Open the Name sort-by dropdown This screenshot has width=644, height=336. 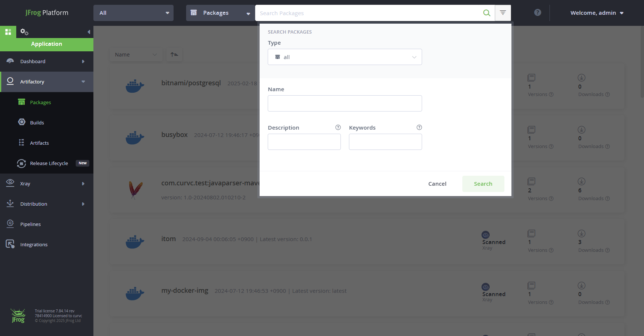pos(136,55)
